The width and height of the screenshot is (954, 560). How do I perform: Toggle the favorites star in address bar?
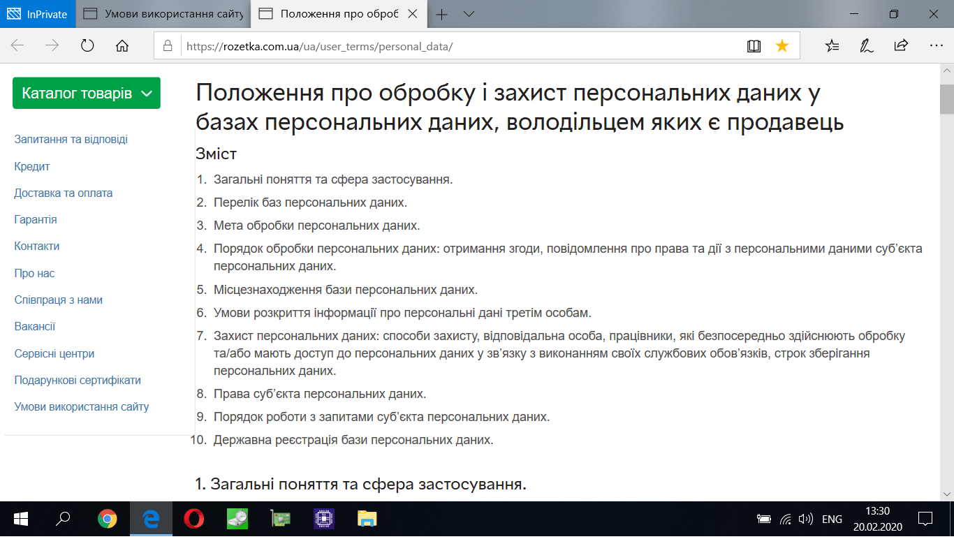[x=782, y=46]
